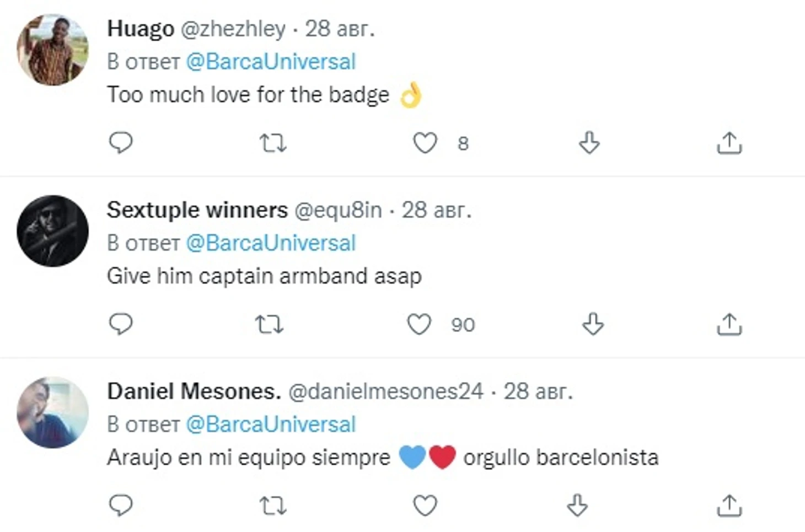Click the download arrow on Huago's tweet
805x532 pixels.
point(589,143)
